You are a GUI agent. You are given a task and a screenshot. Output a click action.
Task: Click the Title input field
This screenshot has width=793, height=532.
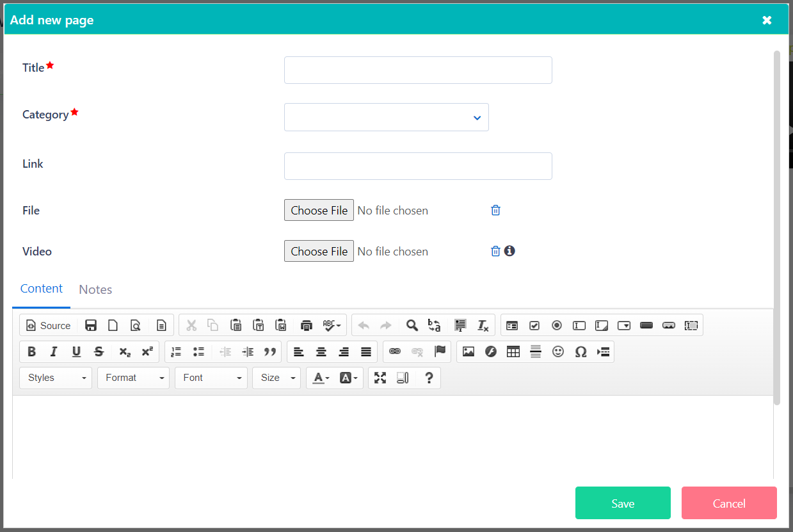click(417, 70)
